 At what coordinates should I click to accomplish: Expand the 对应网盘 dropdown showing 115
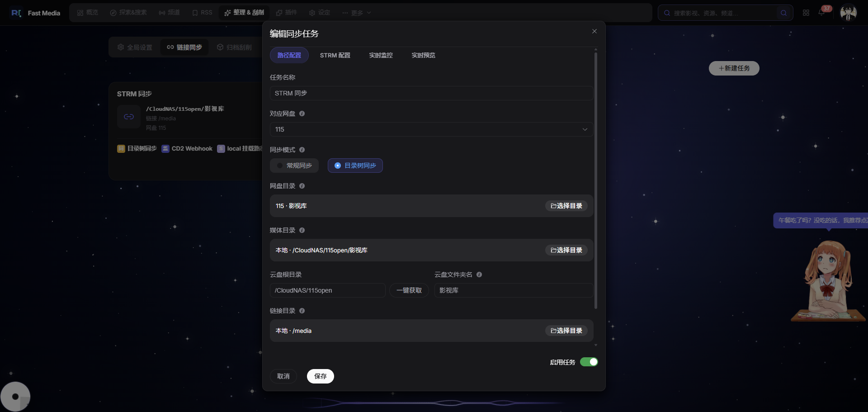click(x=431, y=129)
